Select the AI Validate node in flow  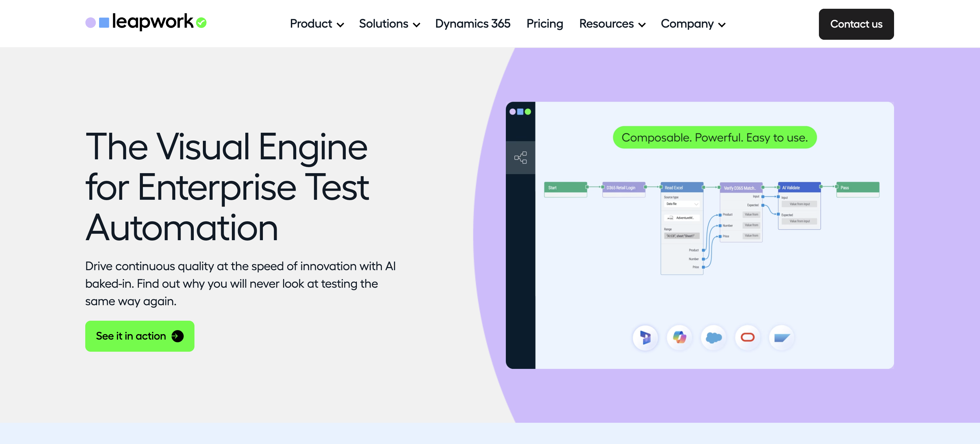pos(799,187)
